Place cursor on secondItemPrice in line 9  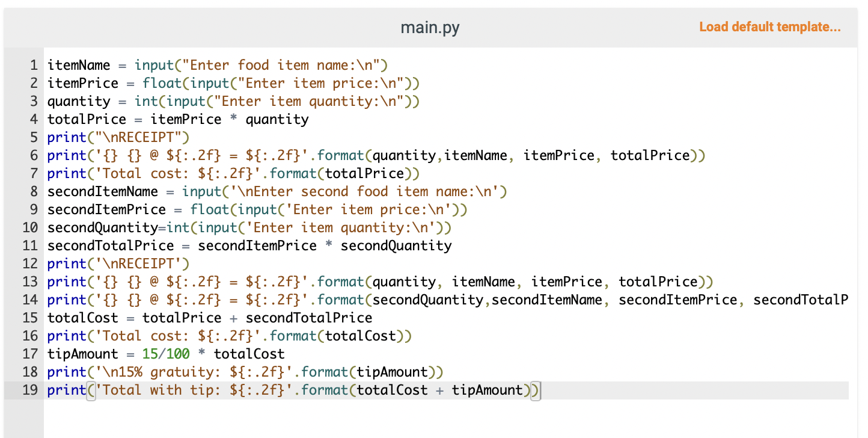pos(106,209)
